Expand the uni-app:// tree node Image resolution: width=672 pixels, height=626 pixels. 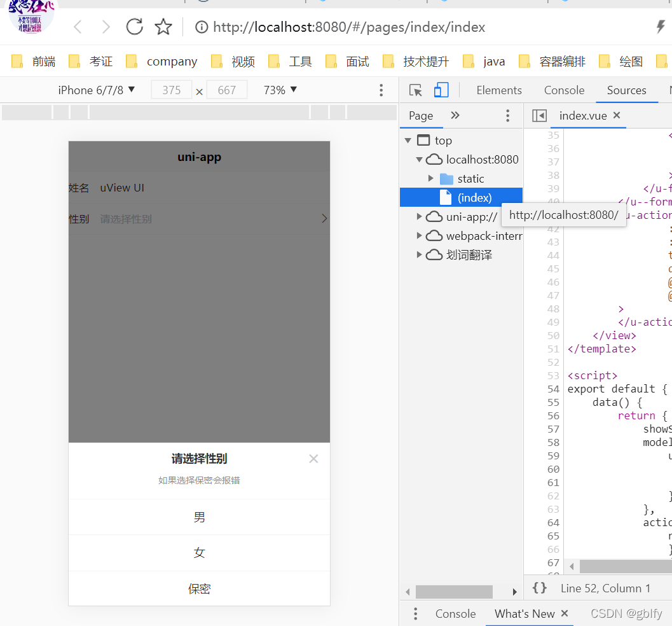pos(419,216)
